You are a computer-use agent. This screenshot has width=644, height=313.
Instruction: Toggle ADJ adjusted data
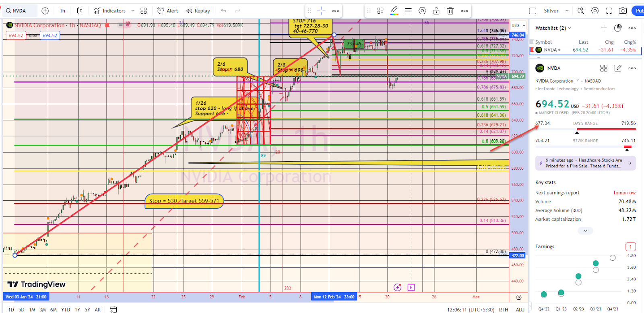tap(520, 309)
